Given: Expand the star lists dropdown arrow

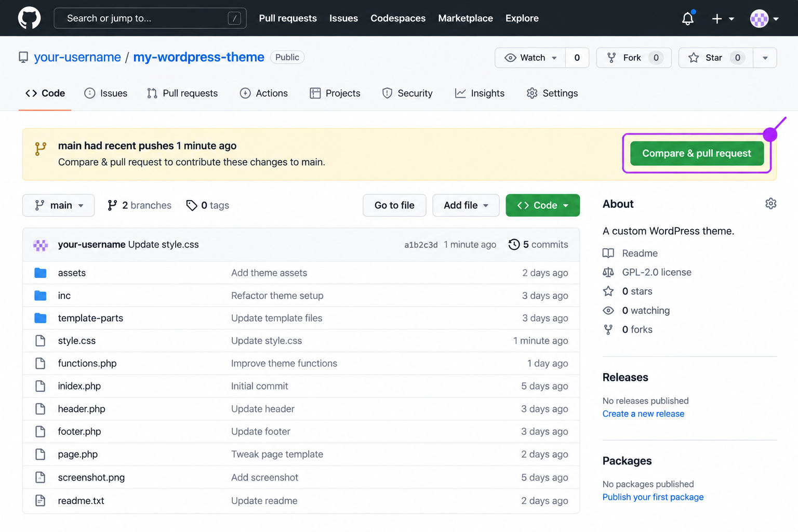Looking at the screenshot, I should (765, 58).
